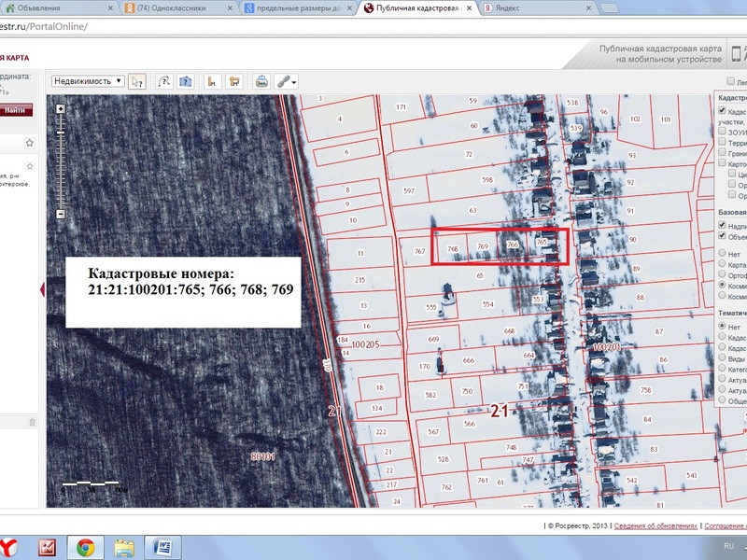747x560 pixels.
Task: Click parcel 102 on the map
Action: click(x=635, y=119)
